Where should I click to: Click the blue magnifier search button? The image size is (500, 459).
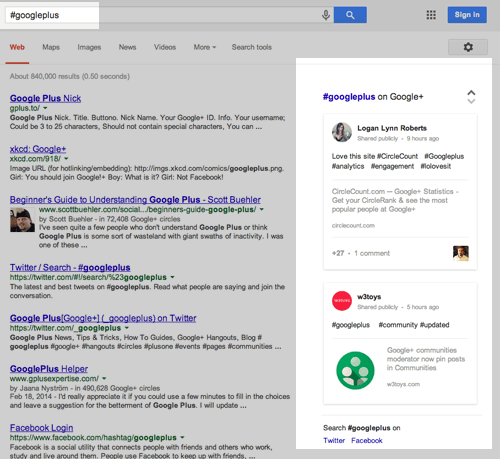tap(350, 15)
